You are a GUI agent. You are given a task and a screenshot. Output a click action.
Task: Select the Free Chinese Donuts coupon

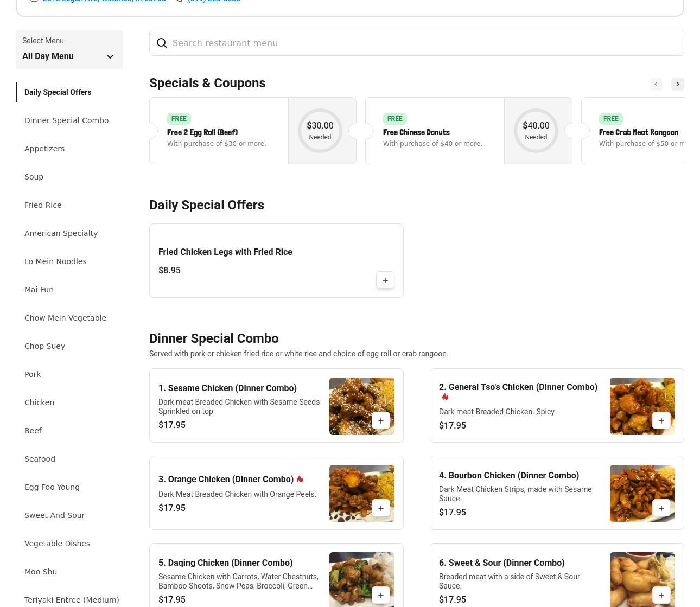(x=434, y=131)
